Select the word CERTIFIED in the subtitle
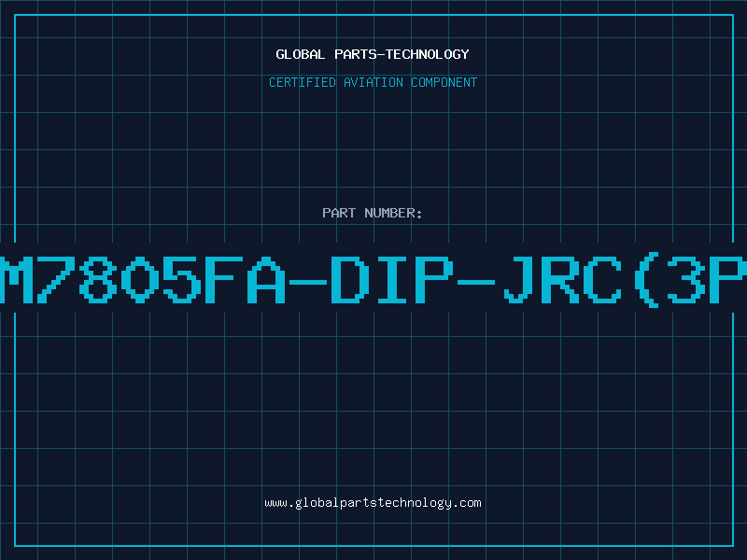This screenshot has height=560, width=747. [303, 82]
